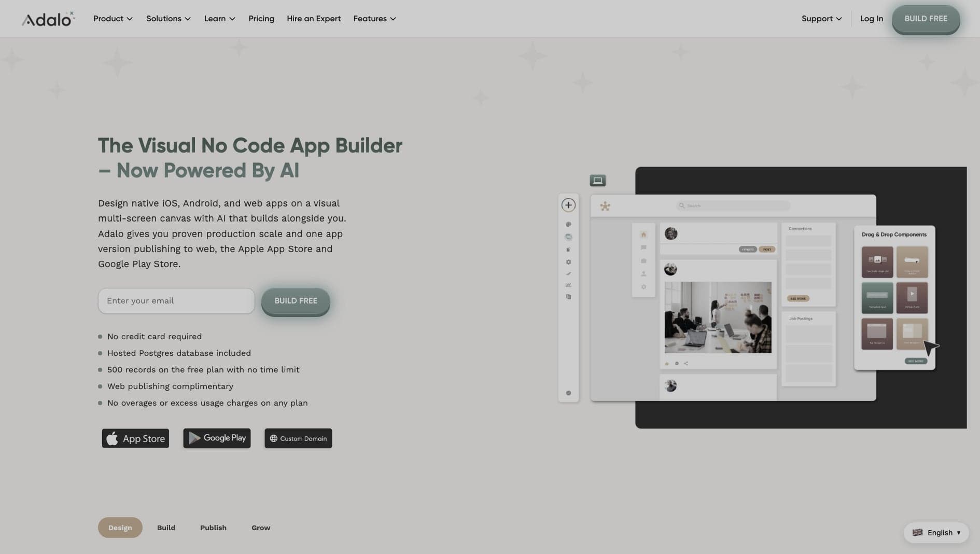Click the BUILD FREE button in the header

(926, 19)
